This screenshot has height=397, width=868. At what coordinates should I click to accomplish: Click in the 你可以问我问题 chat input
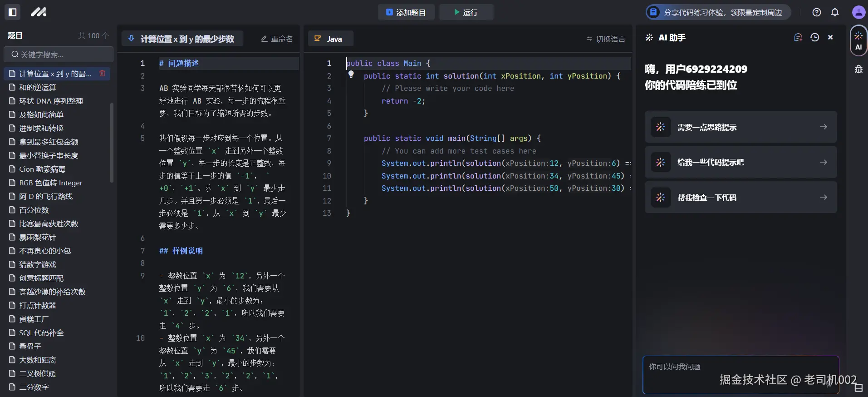pyautogui.click(x=740, y=375)
